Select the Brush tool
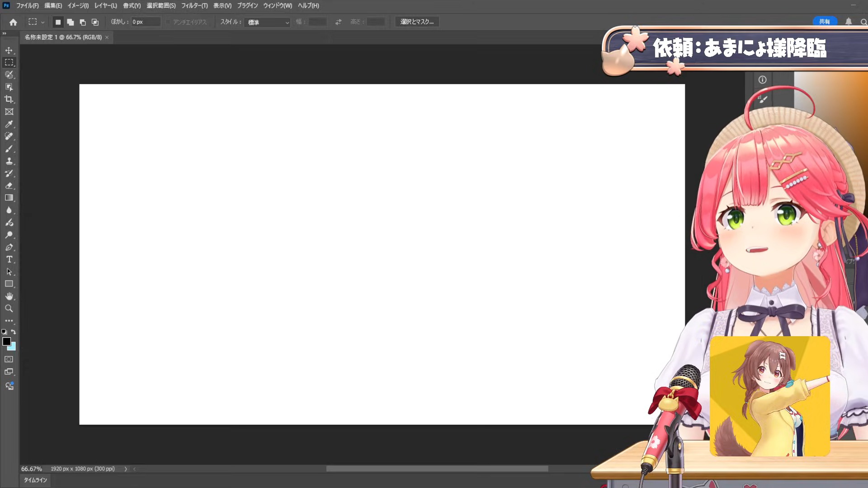868x488 pixels. tap(9, 149)
